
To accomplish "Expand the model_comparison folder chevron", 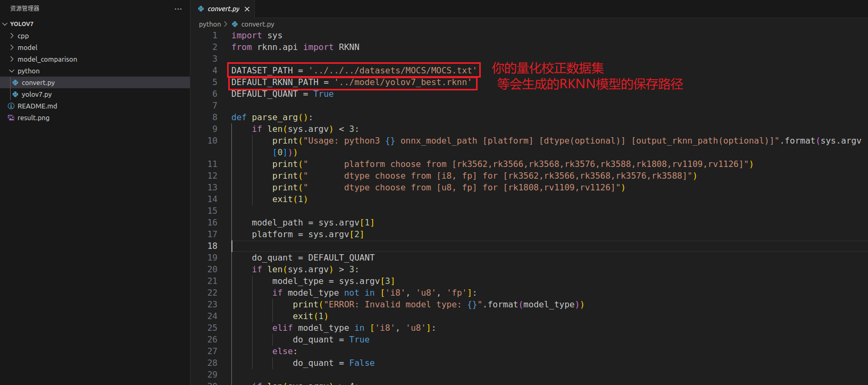I will (x=12, y=59).
